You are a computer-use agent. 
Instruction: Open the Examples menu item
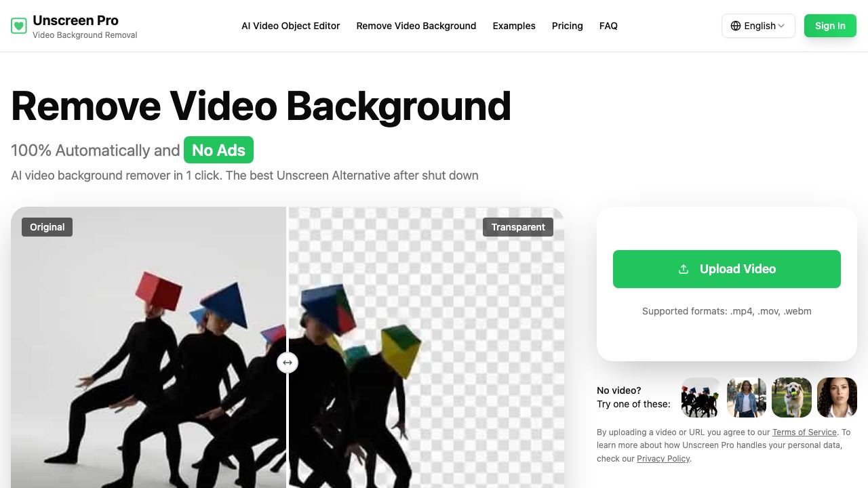point(514,26)
